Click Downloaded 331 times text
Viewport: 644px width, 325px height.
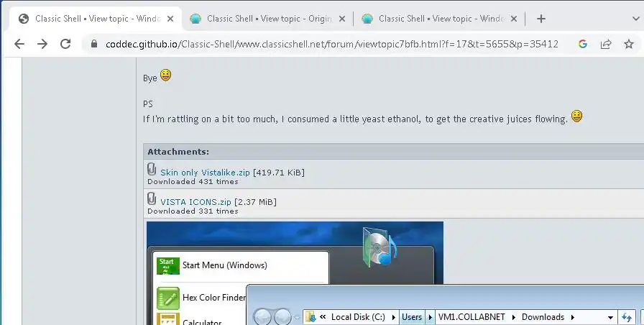tap(193, 211)
